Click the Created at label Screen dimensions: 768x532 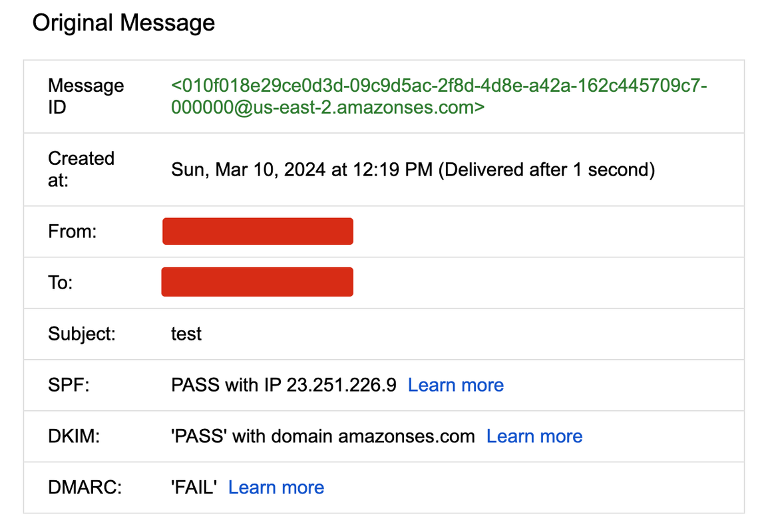(x=81, y=170)
